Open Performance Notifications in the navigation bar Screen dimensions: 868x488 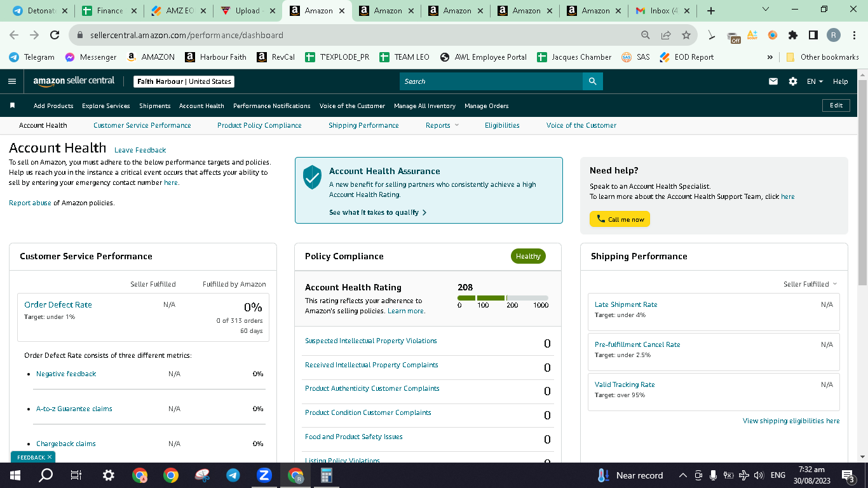[x=272, y=105]
